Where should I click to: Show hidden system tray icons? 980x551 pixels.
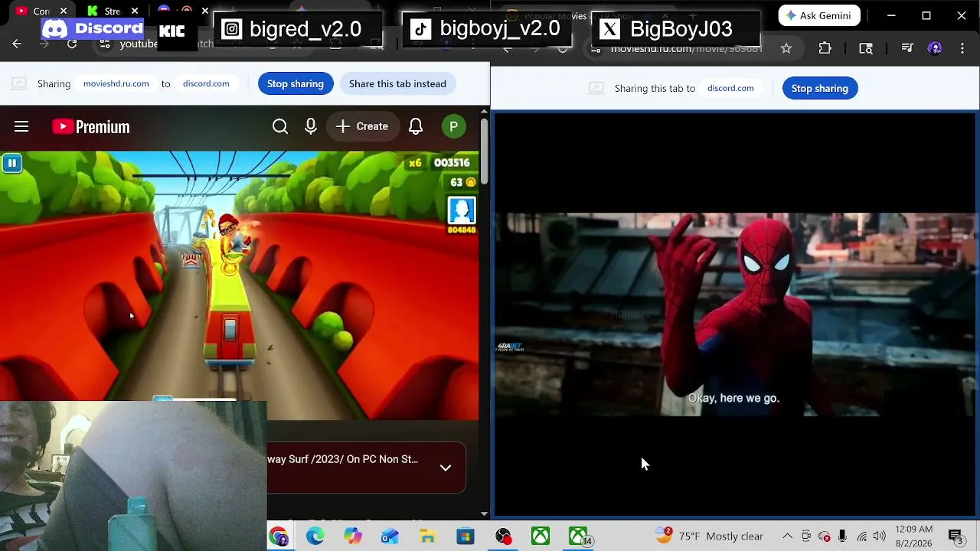pyautogui.click(x=787, y=536)
